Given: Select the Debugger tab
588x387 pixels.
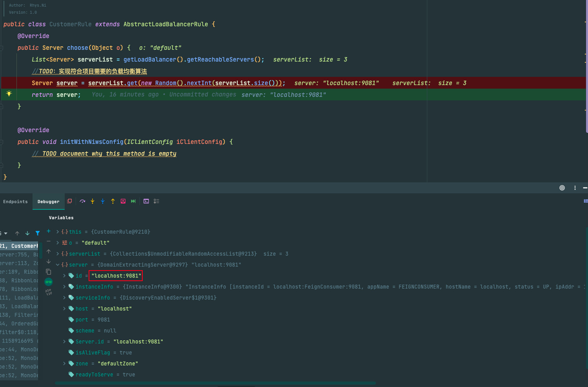Looking at the screenshot, I should 49,202.
